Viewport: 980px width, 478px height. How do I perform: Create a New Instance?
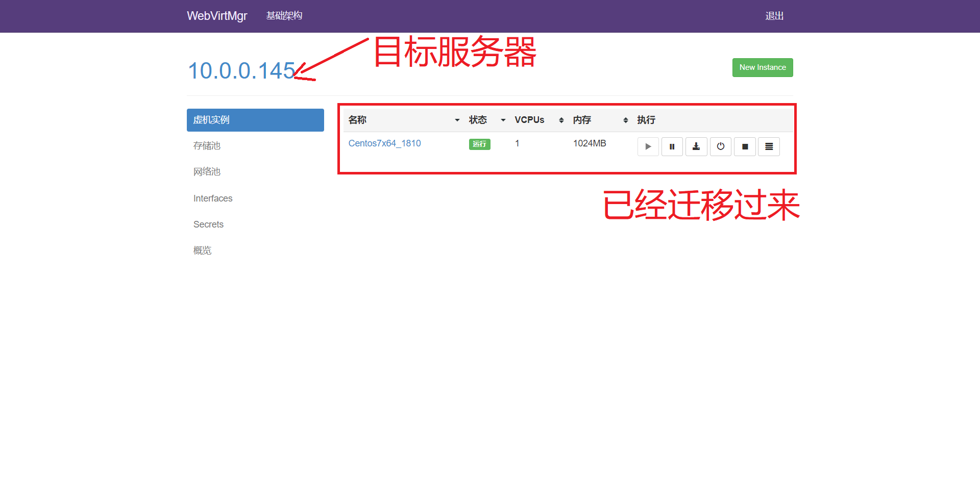click(763, 67)
